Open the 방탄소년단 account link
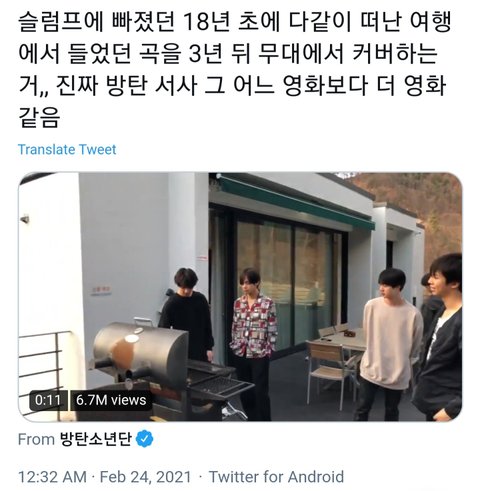The image size is (480, 491). click(x=96, y=439)
